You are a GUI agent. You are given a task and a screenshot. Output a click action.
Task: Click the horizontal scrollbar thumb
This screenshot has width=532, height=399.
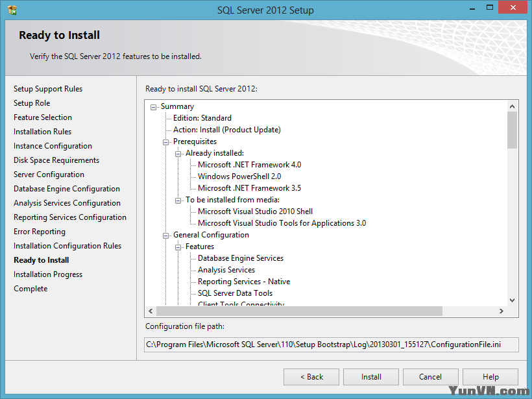pyautogui.click(x=299, y=311)
